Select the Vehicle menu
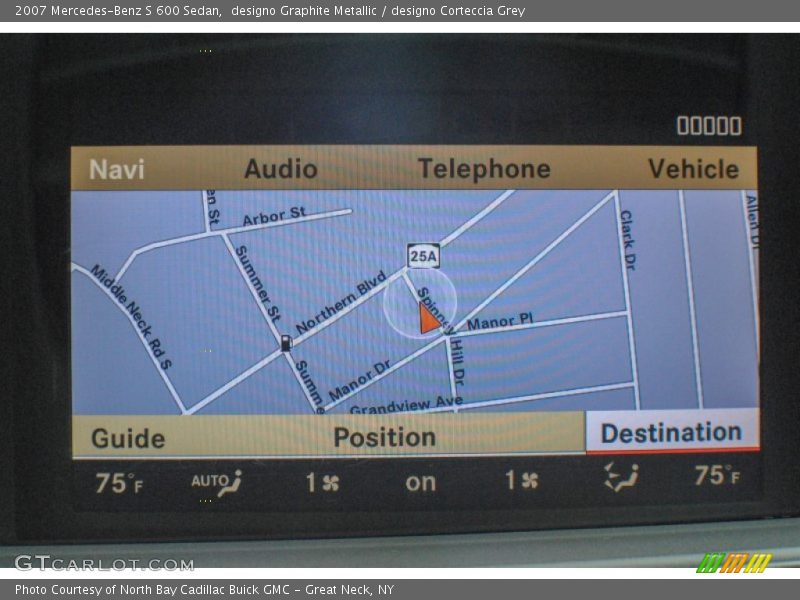Image resolution: width=800 pixels, height=600 pixels. [x=693, y=169]
